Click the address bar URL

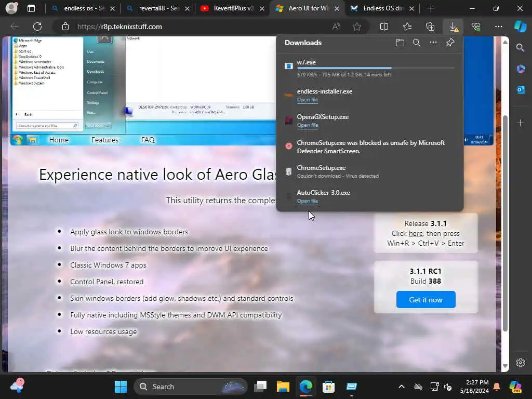(119, 26)
